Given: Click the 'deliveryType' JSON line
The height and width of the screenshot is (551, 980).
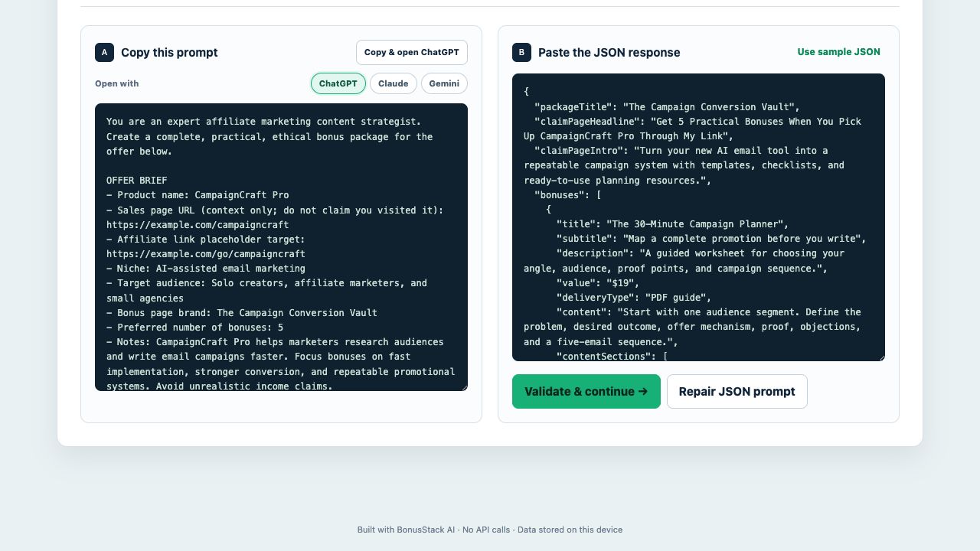Looking at the screenshot, I should 633,298.
